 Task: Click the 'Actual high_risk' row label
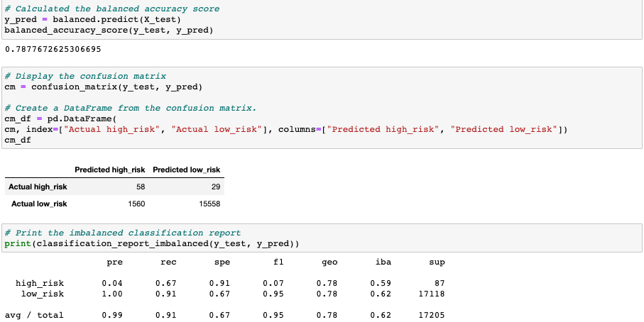point(38,187)
